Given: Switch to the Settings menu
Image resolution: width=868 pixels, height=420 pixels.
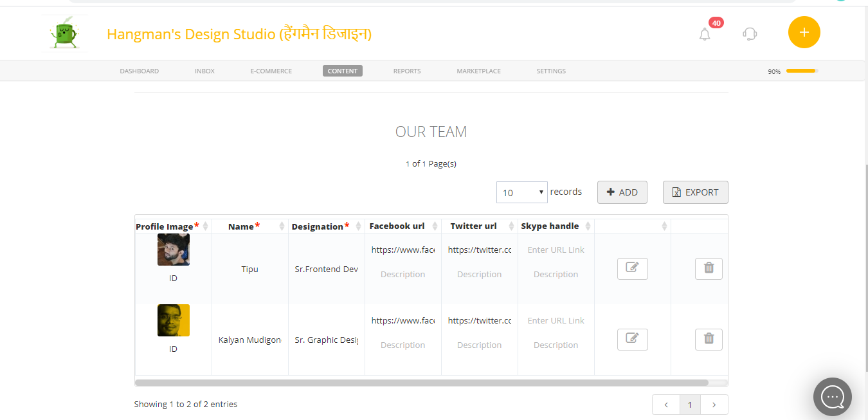Looking at the screenshot, I should (551, 71).
